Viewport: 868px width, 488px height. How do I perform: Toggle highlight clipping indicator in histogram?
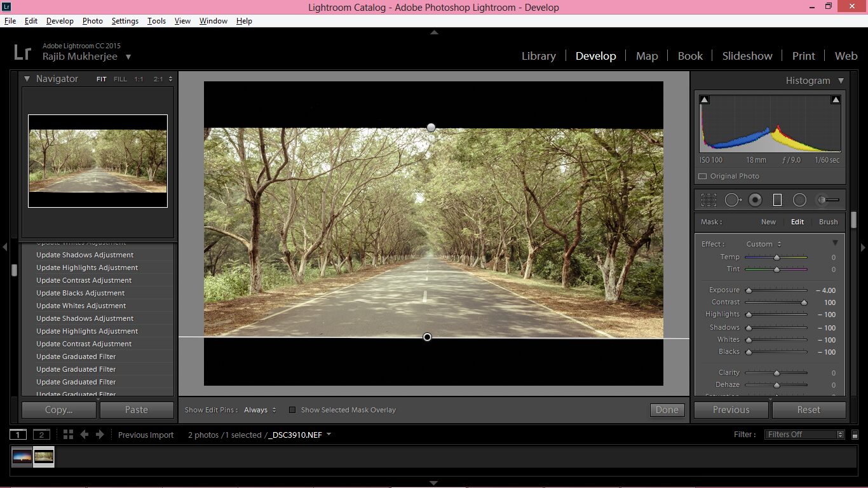coord(836,100)
